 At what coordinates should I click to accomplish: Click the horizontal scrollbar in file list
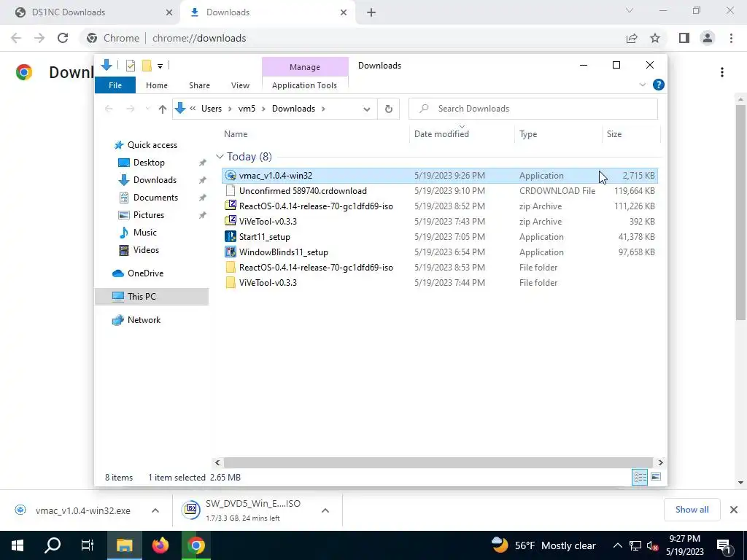(x=438, y=462)
